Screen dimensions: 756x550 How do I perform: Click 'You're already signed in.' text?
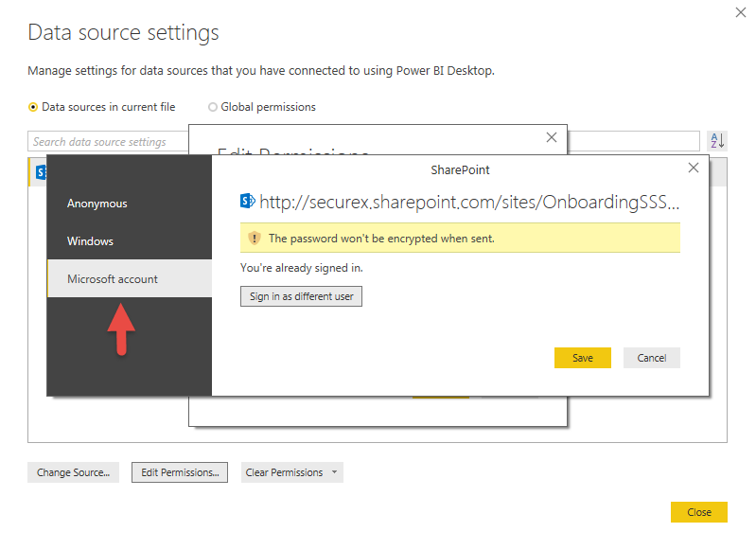coord(301,268)
